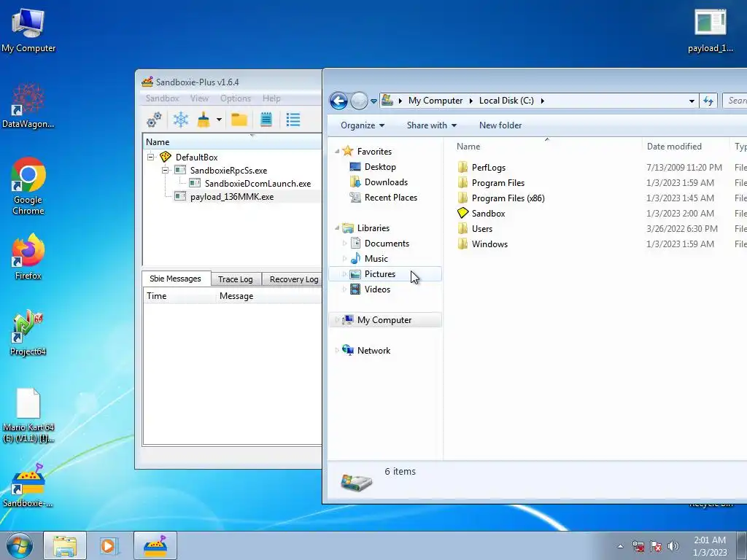Open recent pages dropdown next to Forward button
Viewport: 747px width, 560px height.
pyautogui.click(x=374, y=101)
